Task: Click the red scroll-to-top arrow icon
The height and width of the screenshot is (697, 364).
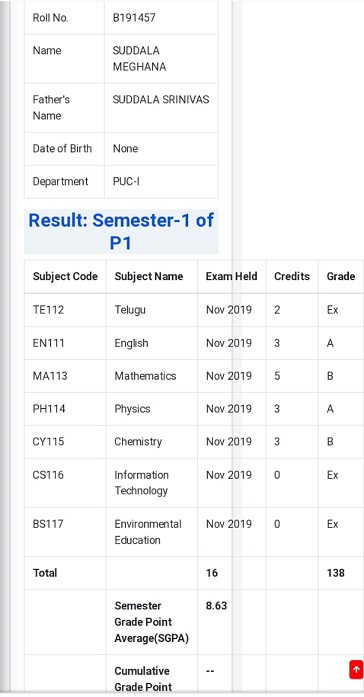Action: coord(356,669)
